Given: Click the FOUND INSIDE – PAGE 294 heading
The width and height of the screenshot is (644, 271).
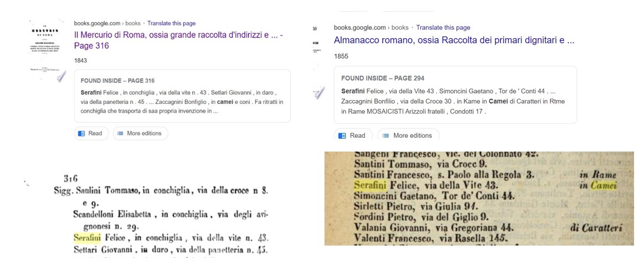Looking at the screenshot, I should 383,78.
